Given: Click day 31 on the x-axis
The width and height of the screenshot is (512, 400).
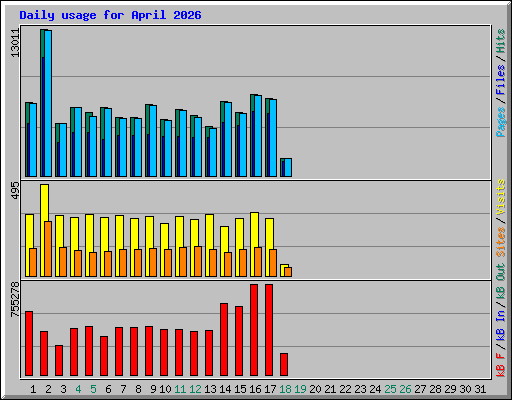Looking at the screenshot, I should click(480, 389).
